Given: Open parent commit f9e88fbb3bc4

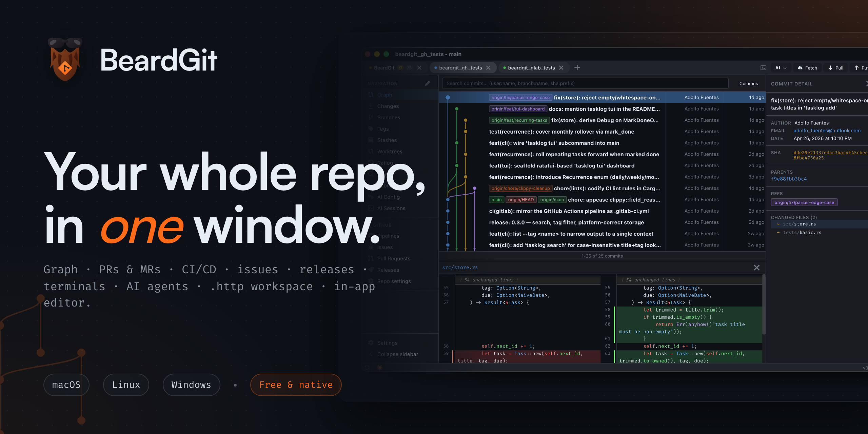Looking at the screenshot, I should [x=789, y=179].
